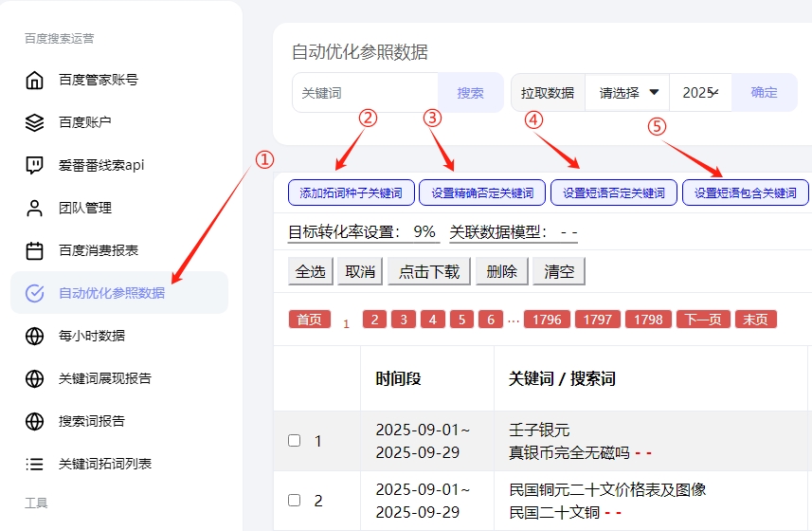Tick the checkbox for row 2

[x=294, y=500]
